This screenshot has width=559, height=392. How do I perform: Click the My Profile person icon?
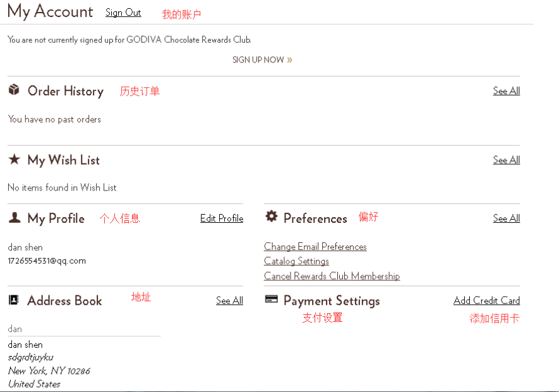tap(14, 218)
